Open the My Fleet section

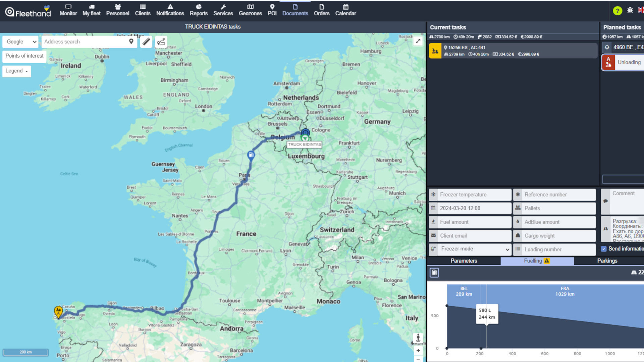(x=91, y=10)
